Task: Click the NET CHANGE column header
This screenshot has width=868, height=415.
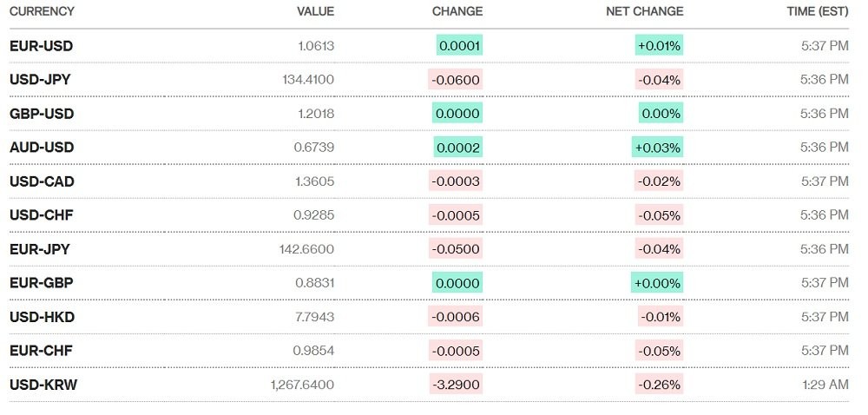Action: (x=645, y=11)
